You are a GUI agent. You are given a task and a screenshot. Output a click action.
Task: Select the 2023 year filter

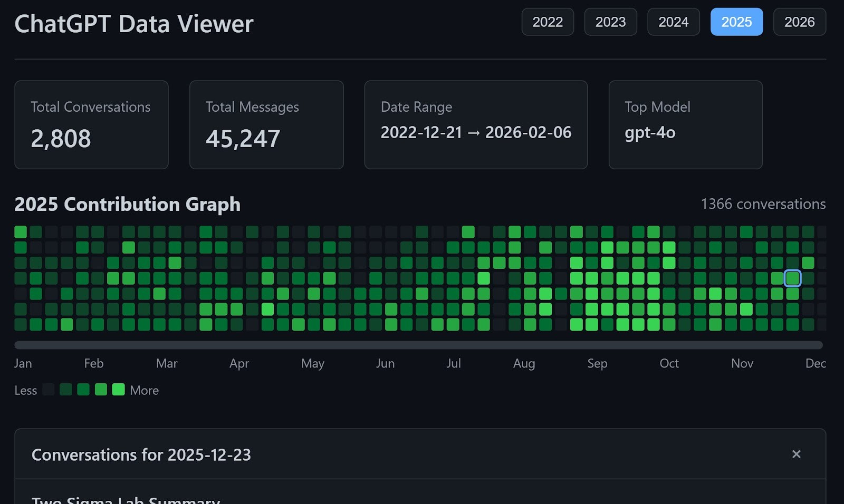pos(610,22)
